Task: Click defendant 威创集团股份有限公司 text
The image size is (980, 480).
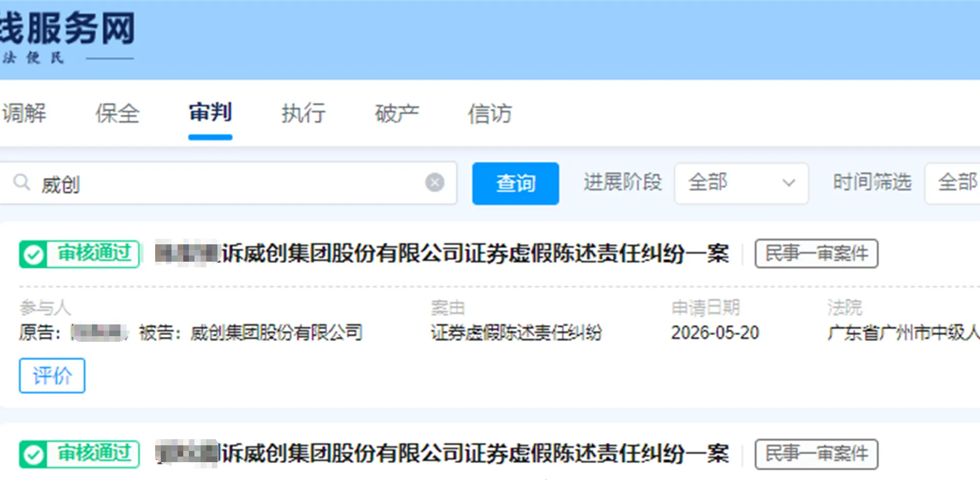Action: [277, 333]
